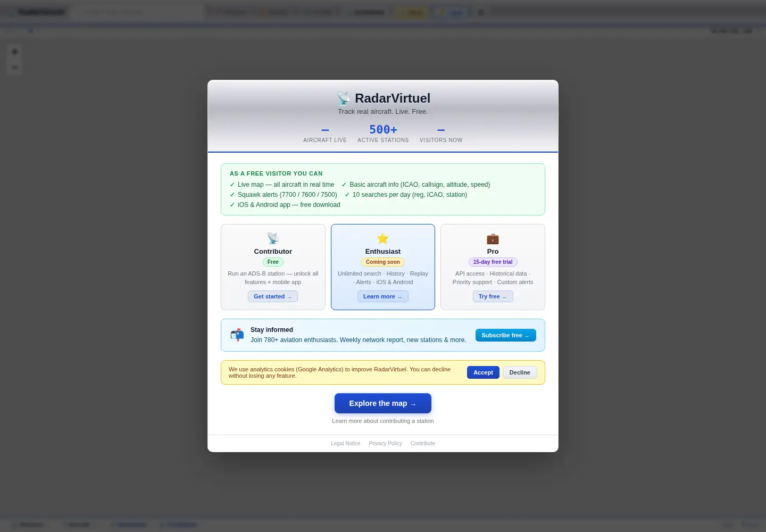Open the Privacy Policy footer link
This screenshot has width=766, height=532.
pyautogui.click(x=385, y=443)
